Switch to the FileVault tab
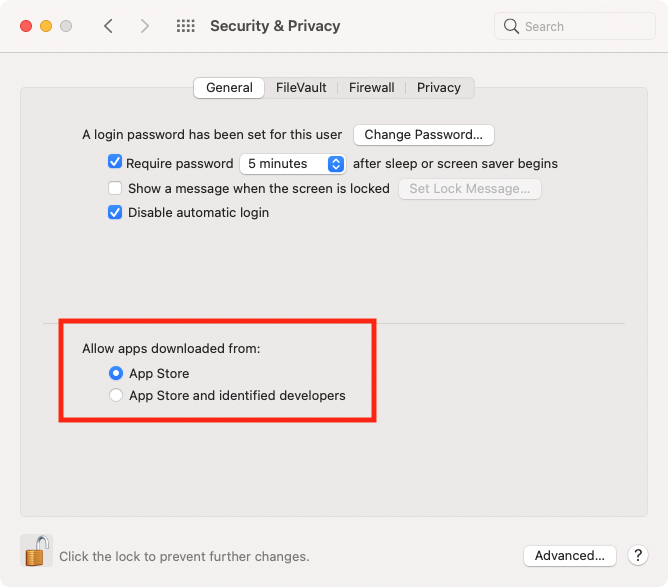 [x=301, y=88]
